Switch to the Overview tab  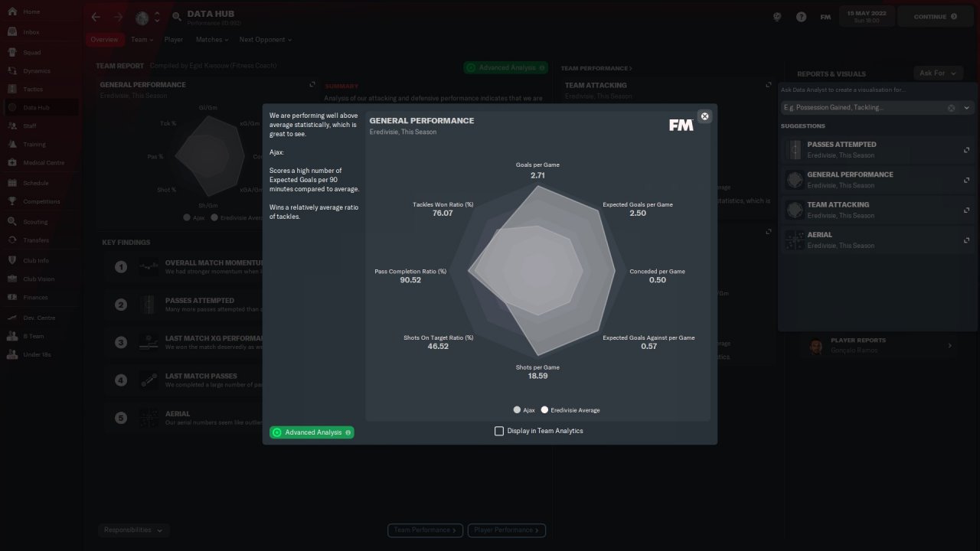coord(104,40)
